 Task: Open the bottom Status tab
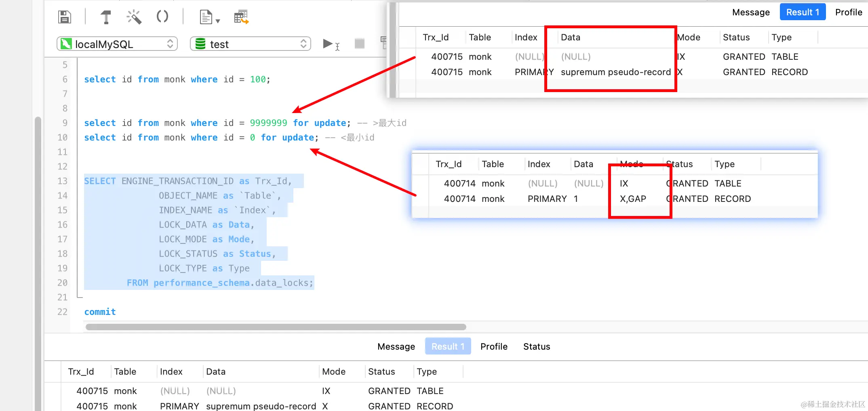[x=537, y=346]
